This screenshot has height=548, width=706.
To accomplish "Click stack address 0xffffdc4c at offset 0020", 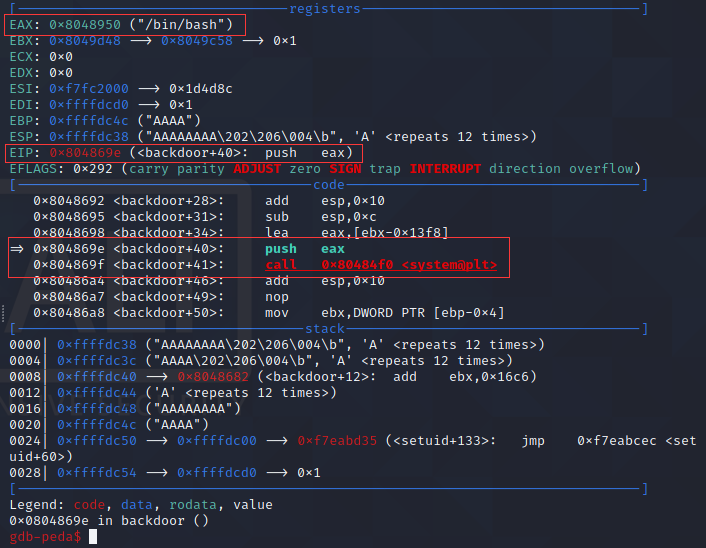I will pos(97,425).
